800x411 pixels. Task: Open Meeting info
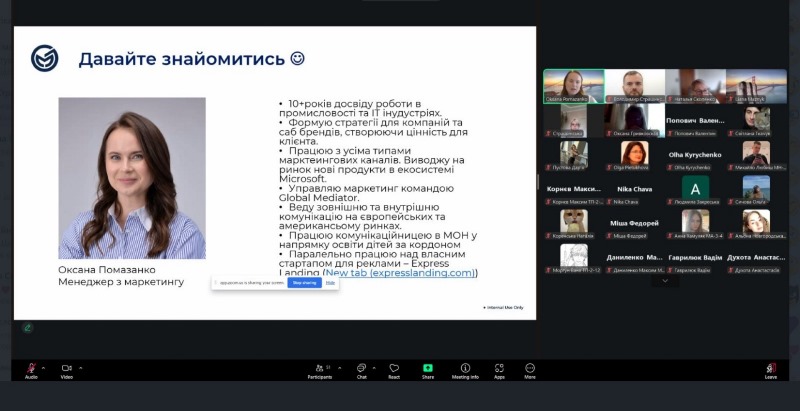pos(465,371)
